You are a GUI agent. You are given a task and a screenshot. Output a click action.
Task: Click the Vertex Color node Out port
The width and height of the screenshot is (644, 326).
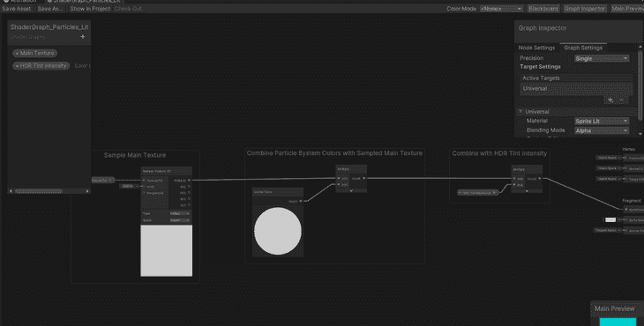301,201
